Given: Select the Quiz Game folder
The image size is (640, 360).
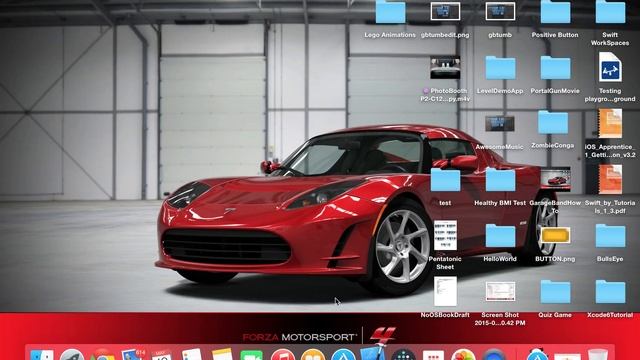Looking at the screenshot, I should pos(555,291).
